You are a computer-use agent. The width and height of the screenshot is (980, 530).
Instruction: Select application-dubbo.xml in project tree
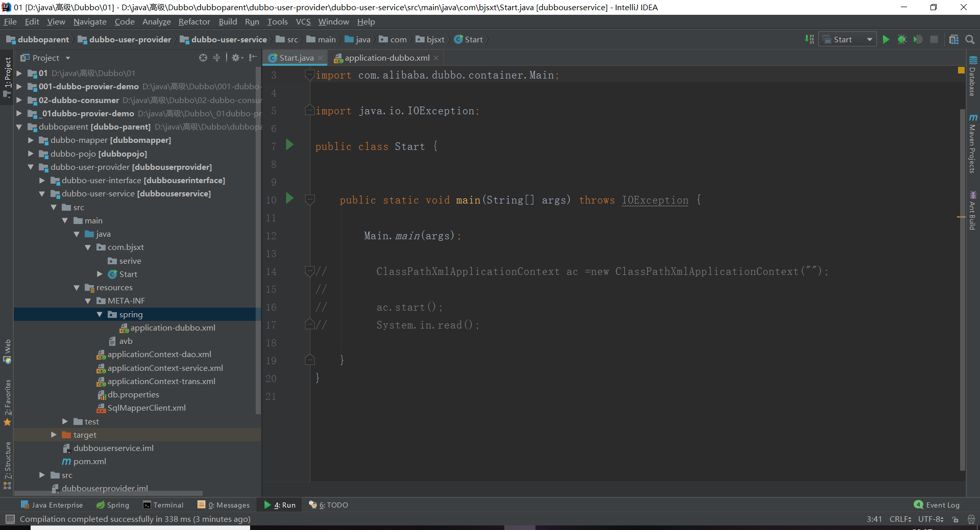point(168,327)
